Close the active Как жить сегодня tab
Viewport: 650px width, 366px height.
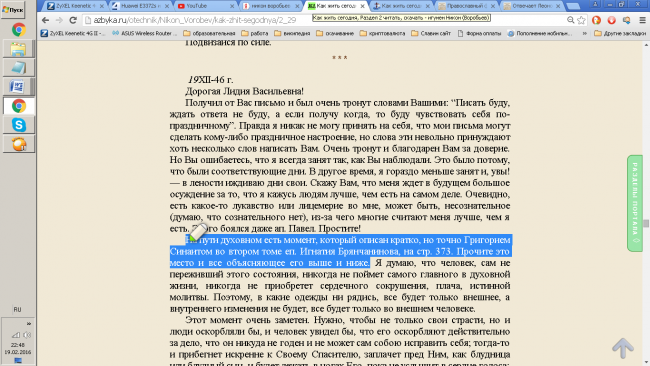(x=362, y=6)
